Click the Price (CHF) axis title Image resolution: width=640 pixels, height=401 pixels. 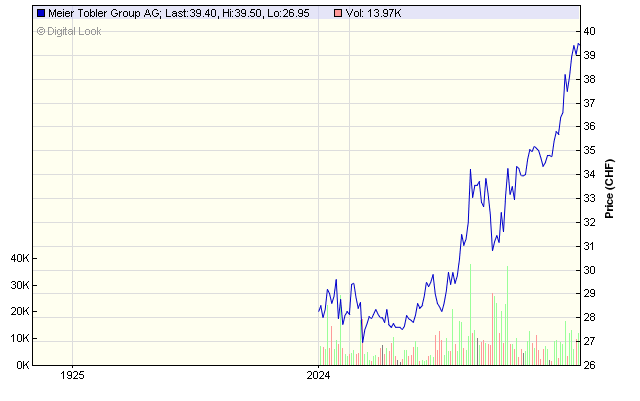(x=609, y=189)
